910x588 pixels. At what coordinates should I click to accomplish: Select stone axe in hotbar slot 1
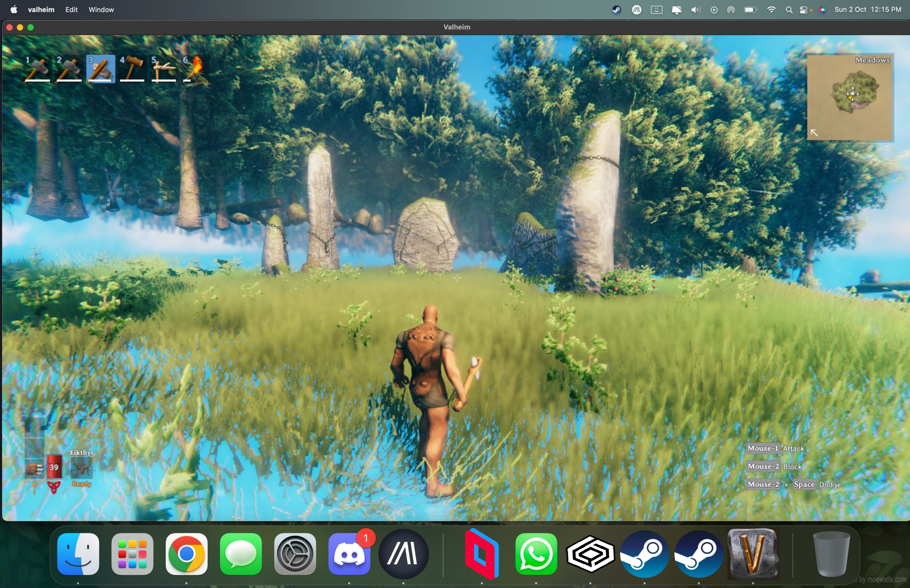[37, 68]
